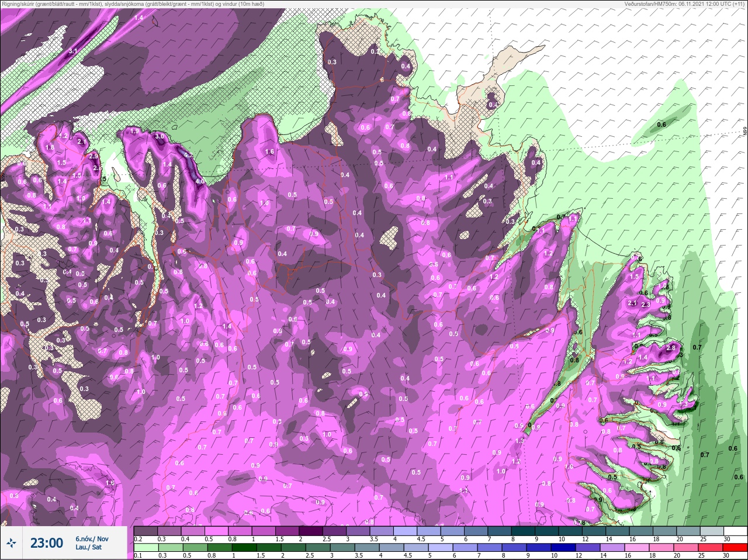Click the 4.0 precipitation value on the map
This screenshot has width=748, height=560.
(x=200, y=182)
